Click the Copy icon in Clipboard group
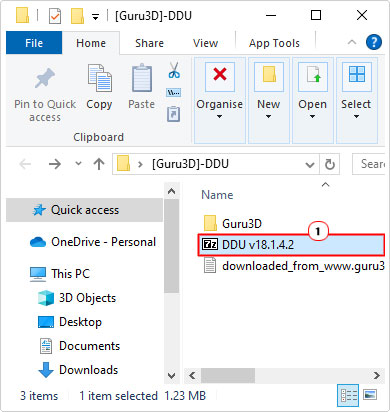This screenshot has width=390, height=412. tap(99, 78)
